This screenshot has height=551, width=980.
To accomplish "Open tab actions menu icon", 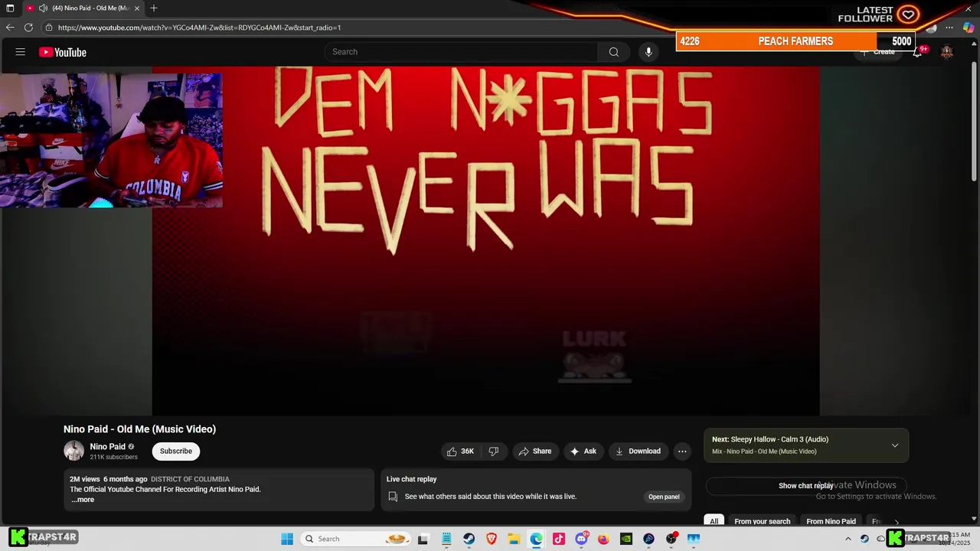I will coord(10,8).
